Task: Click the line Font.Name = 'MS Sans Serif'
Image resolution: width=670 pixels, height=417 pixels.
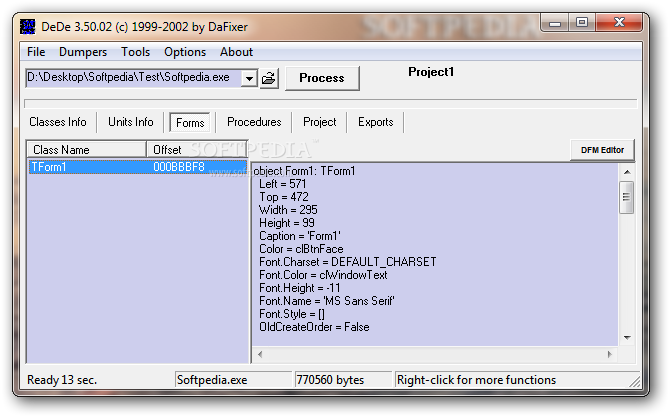Action: 327,301
